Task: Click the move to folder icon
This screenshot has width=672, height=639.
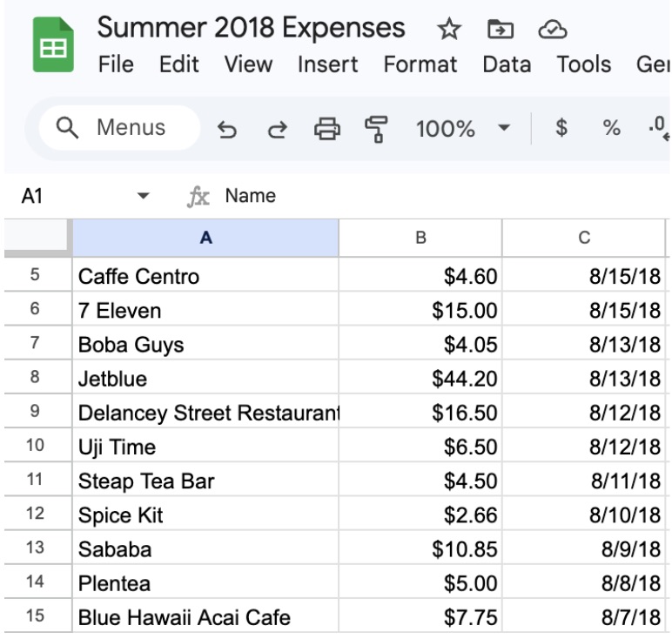Action: (x=501, y=29)
